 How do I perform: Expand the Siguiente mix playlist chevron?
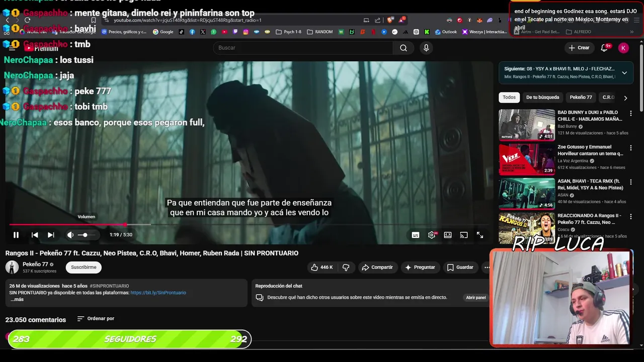(624, 73)
